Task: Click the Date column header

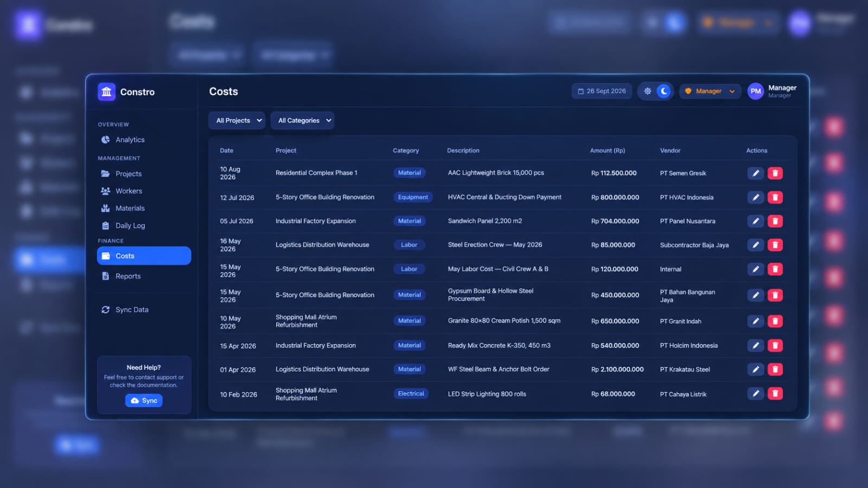Action: (x=227, y=151)
